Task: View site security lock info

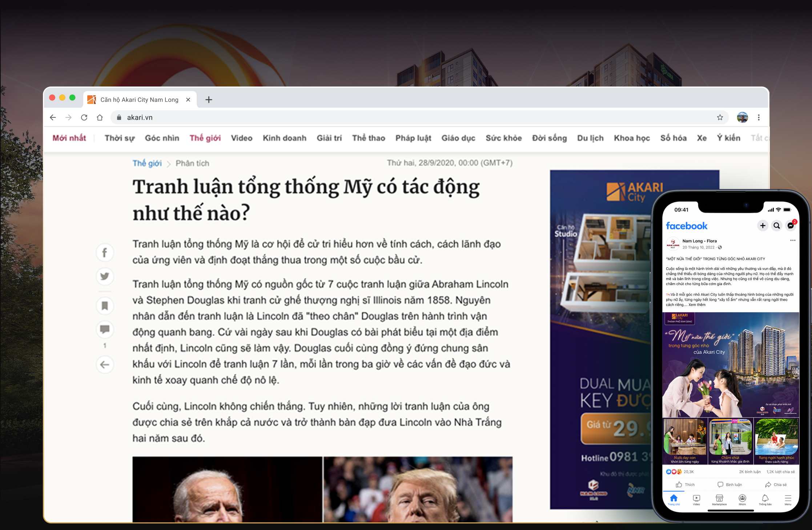Action: [x=119, y=117]
